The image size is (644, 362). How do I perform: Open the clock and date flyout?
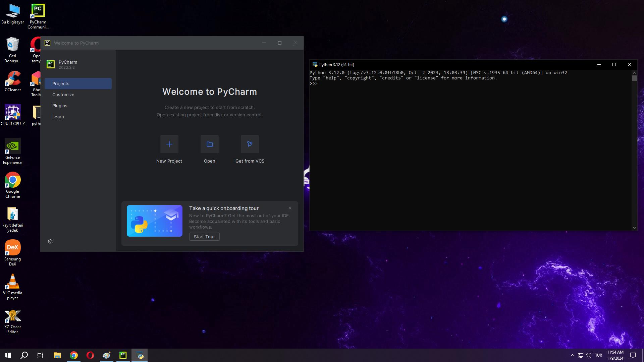615,355
